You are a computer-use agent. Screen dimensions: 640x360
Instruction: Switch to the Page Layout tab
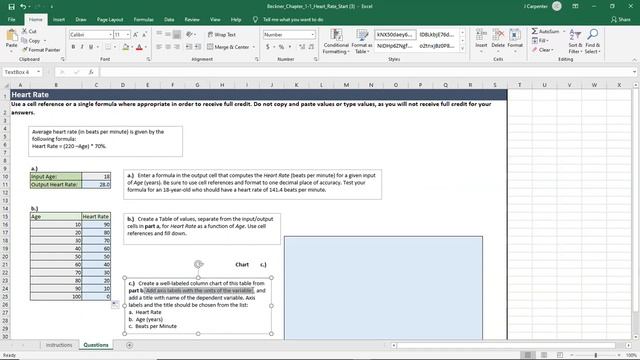(110, 20)
